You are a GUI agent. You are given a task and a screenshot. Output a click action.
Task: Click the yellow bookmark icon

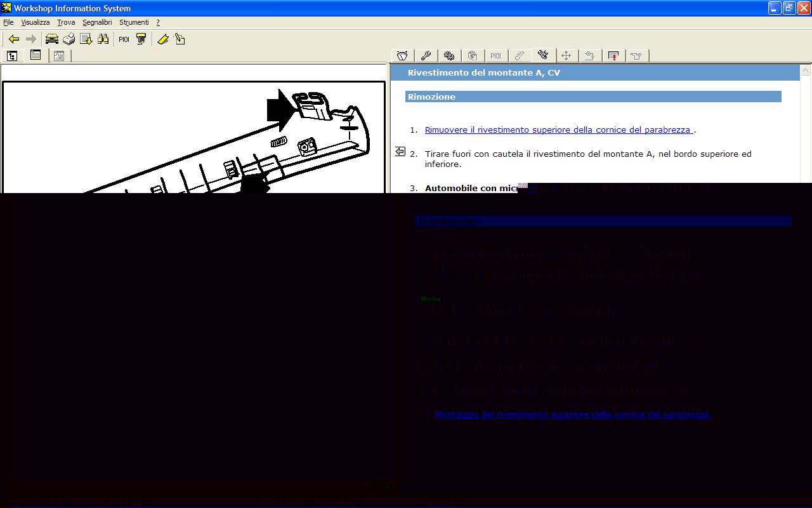point(163,39)
